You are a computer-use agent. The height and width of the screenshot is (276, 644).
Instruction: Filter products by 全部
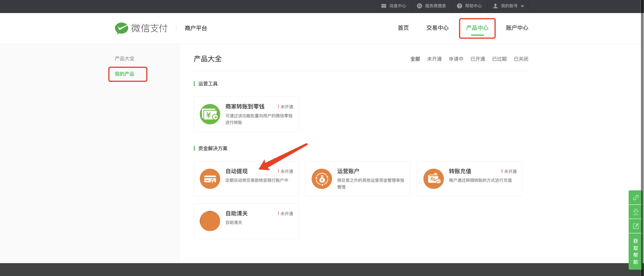click(x=415, y=59)
